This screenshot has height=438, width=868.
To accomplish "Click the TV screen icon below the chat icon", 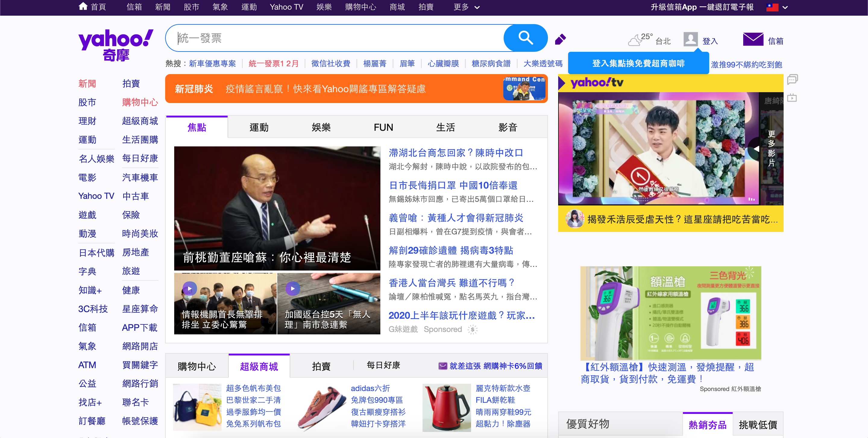I will (x=792, y=98).
